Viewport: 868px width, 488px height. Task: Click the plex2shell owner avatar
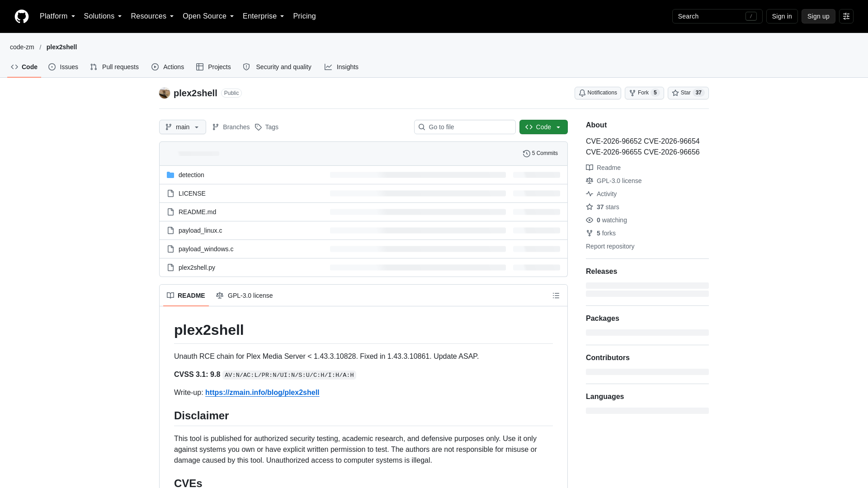coord(165,93)
